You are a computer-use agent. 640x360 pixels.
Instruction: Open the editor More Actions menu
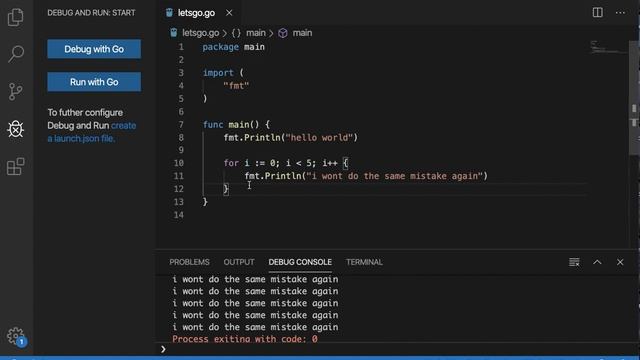(620, 13)
